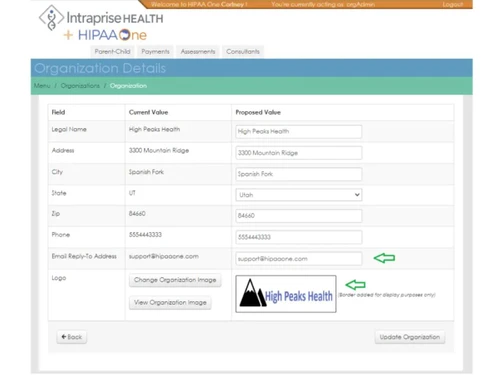Select current phone 5554443333 text

(x=145, y=235)
